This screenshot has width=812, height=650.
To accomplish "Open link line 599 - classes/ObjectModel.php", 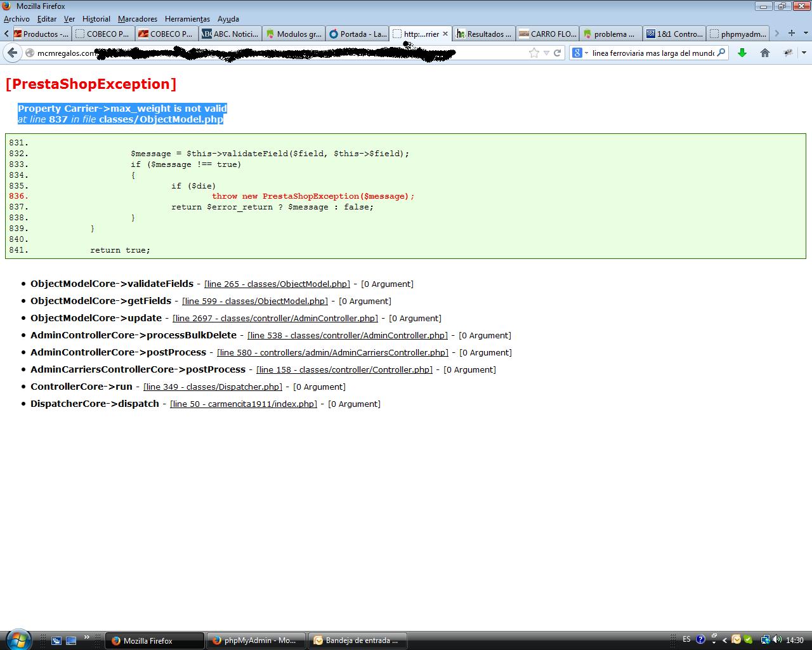I will coord(255,301).
